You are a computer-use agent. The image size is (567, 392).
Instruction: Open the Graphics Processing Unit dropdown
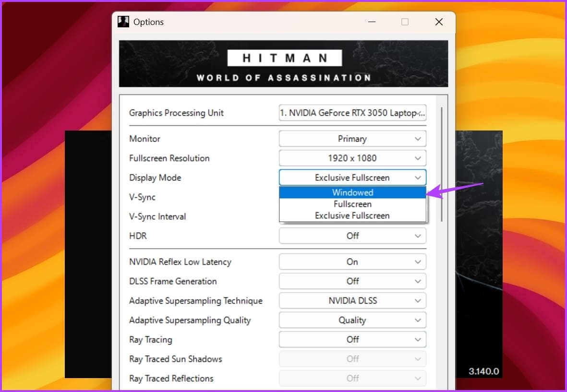[352, 113]
